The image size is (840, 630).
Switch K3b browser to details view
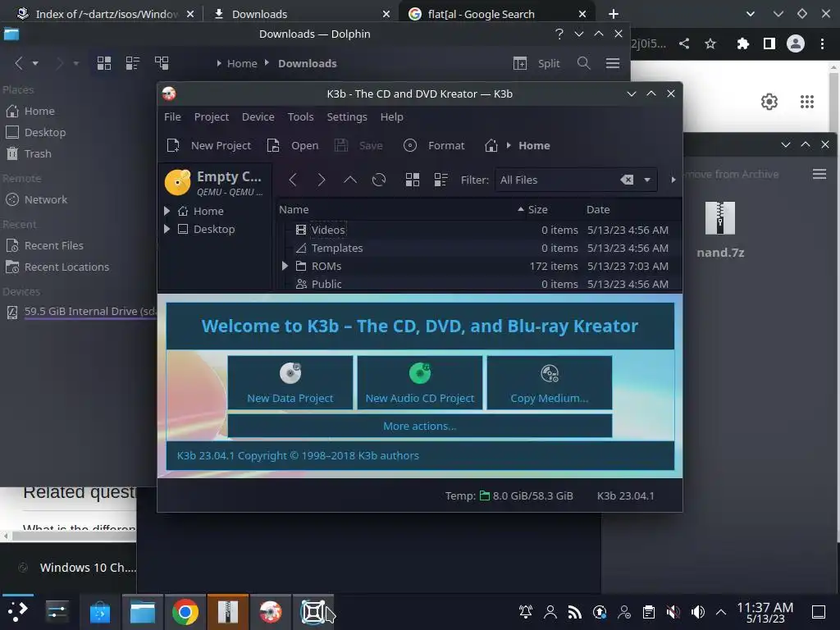[x=441, y=180]
